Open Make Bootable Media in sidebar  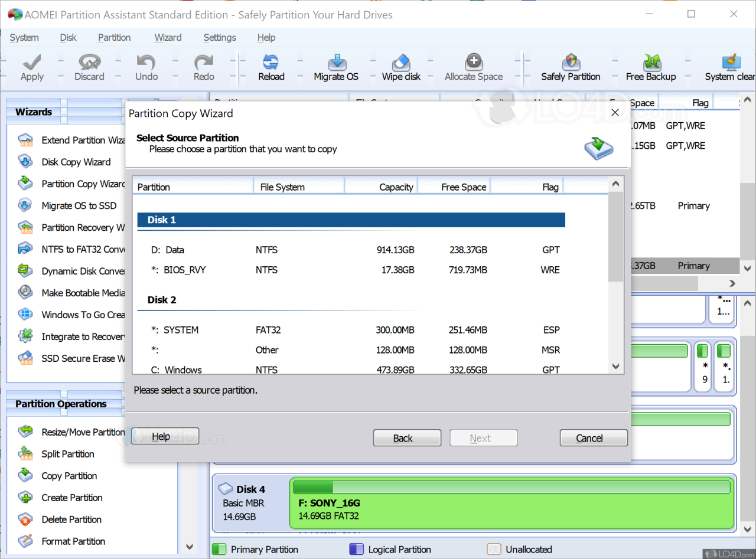click(72, 293)
